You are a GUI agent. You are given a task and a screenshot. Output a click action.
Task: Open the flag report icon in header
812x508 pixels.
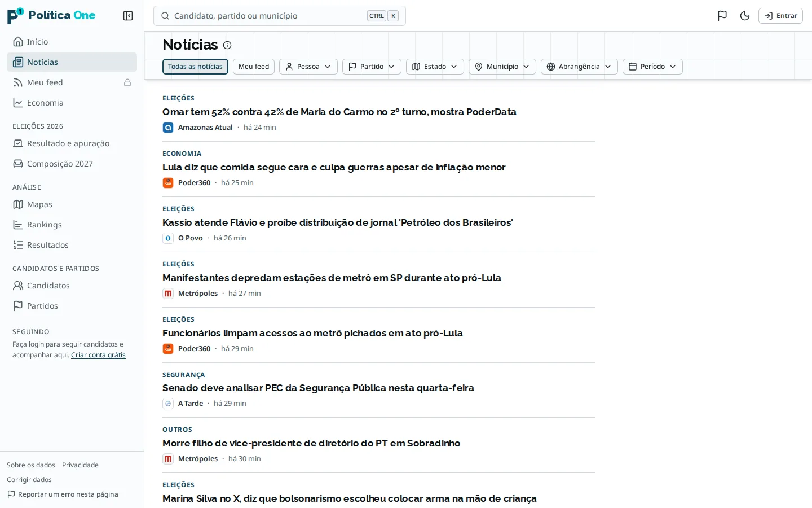click(722, 16)
